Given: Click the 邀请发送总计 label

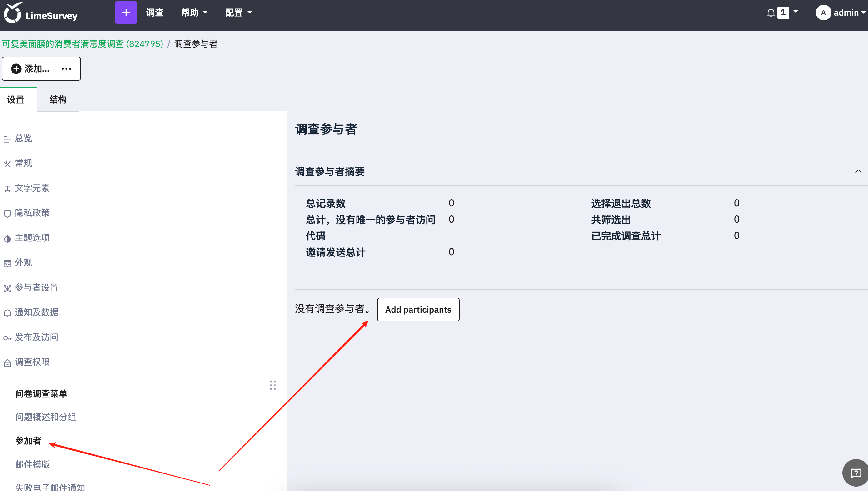Looking at the screenshot, I should click(335, 252).
